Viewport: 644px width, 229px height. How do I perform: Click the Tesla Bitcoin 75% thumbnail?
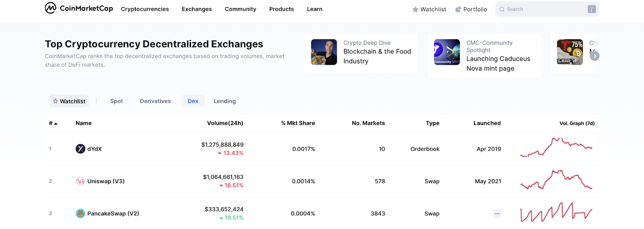(x=570, y=52)
